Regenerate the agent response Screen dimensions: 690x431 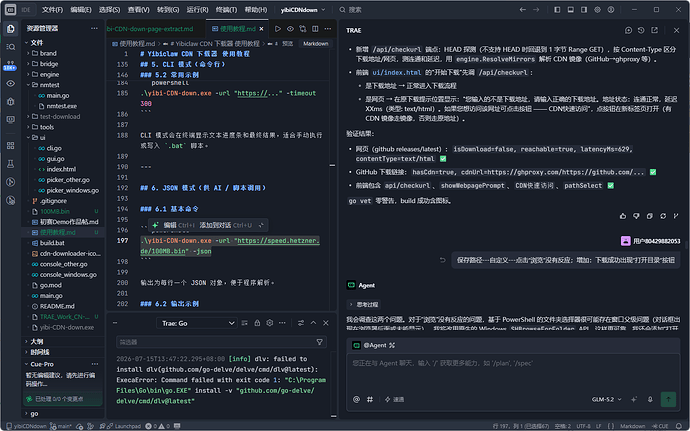point(663,216)
